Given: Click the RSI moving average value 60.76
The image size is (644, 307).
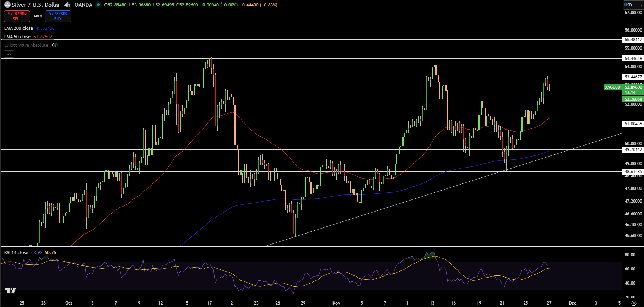Looking at the screenshot, I should (50, 253).
